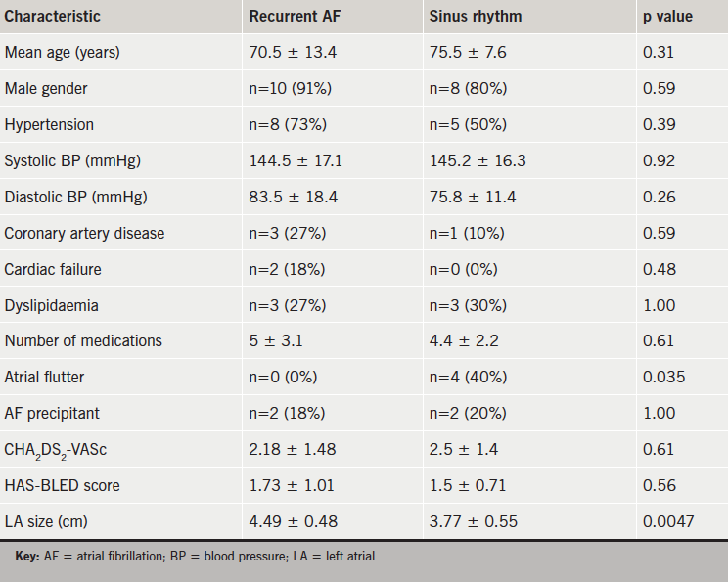Click the 4.49 ± 0.48 LA size cell
Image resolution: width=728 pixels, height=582 pixels.
(295, 521)
